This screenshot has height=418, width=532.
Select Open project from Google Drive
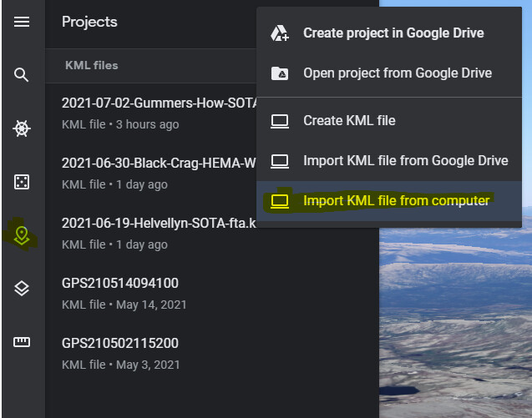click(x=397, y=73)
